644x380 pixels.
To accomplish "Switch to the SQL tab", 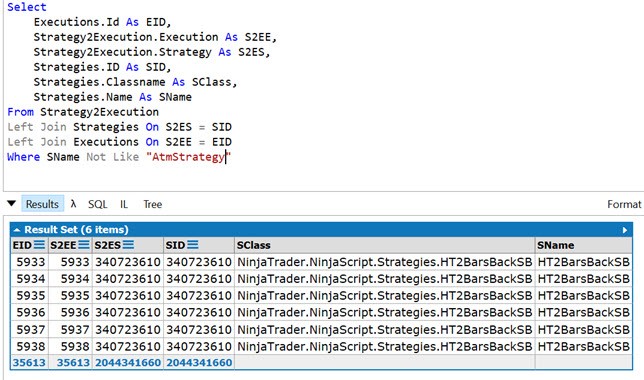I will 97,204.
